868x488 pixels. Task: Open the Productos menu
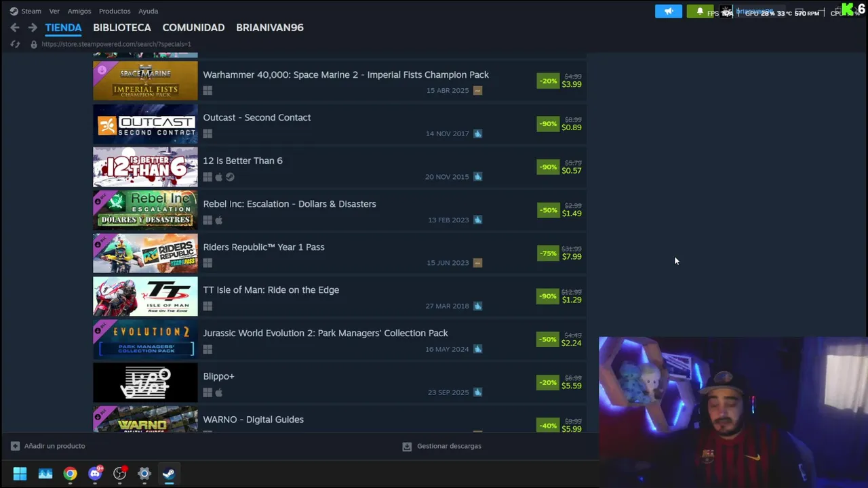[x=115, y=11]
